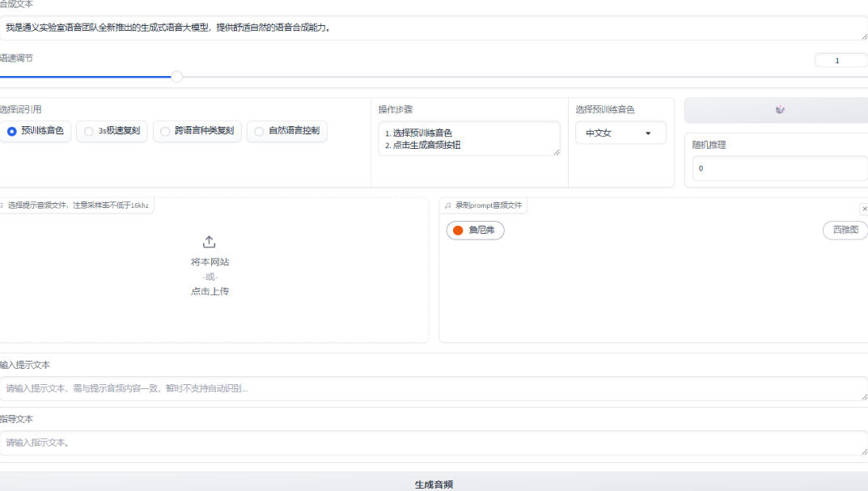Click the upload arrow icon to upload audio
The width and height of the screenshot is (868, 491).
point(209,240)
